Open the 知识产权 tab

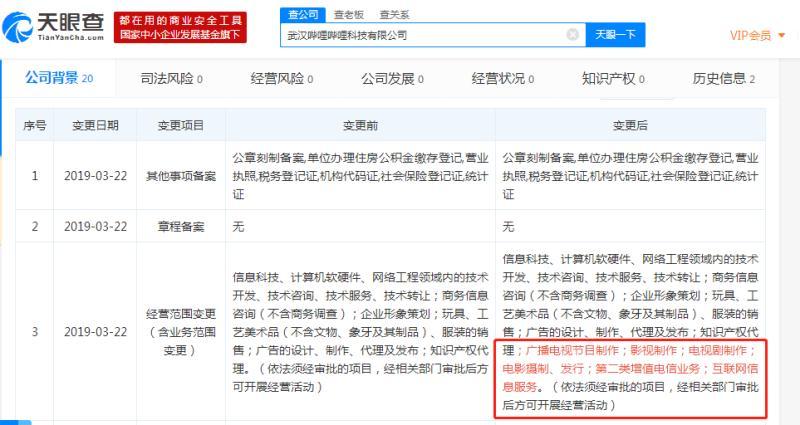point(613,79)
